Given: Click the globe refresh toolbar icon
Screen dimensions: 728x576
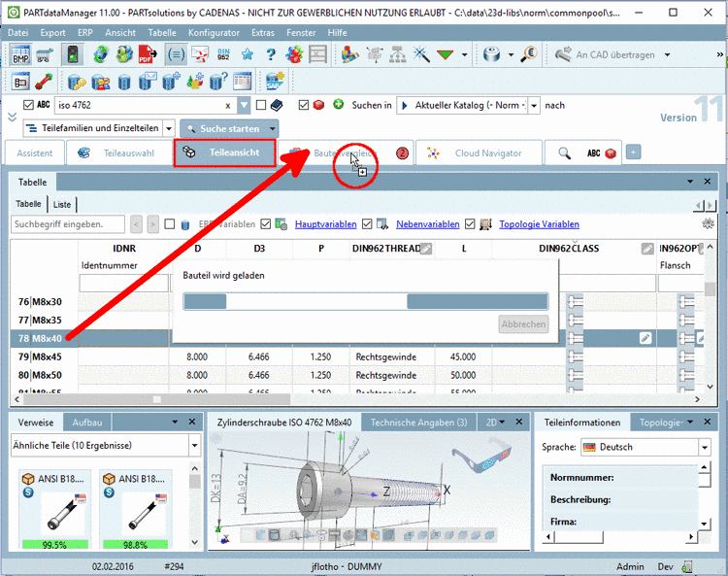Looking at the screenshot, I should coord(100,54).
